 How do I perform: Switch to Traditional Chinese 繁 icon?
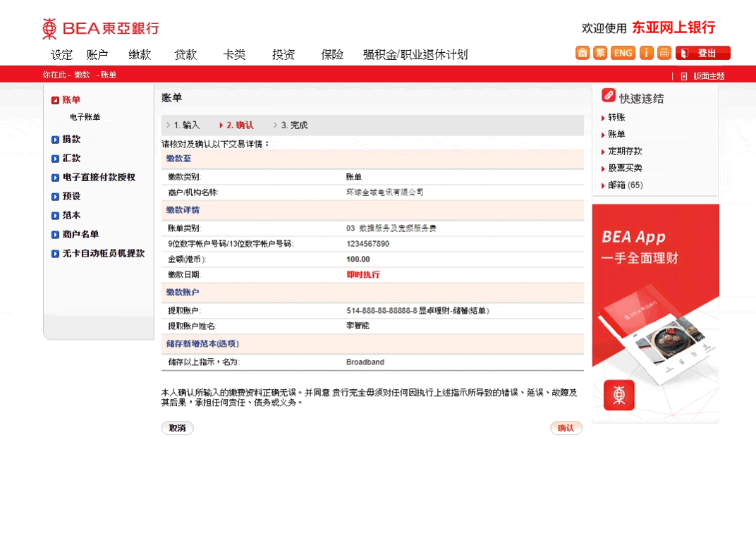(599, 53)
